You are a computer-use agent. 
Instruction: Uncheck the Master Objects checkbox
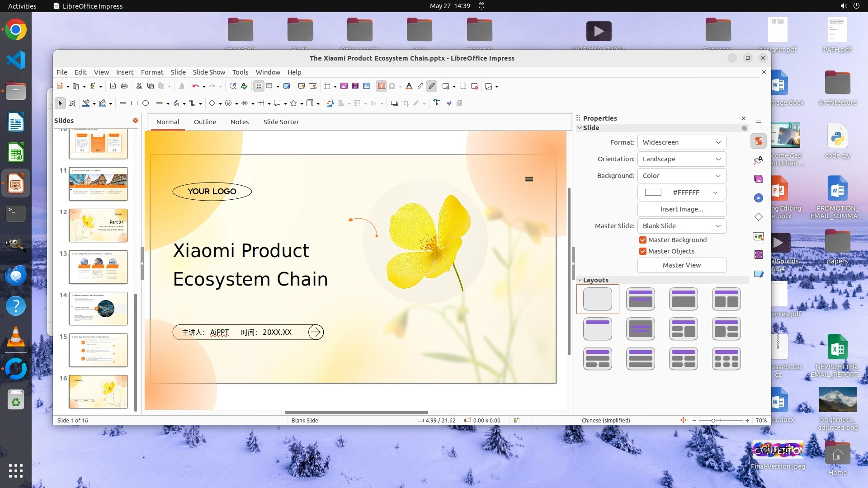[642, 251]
